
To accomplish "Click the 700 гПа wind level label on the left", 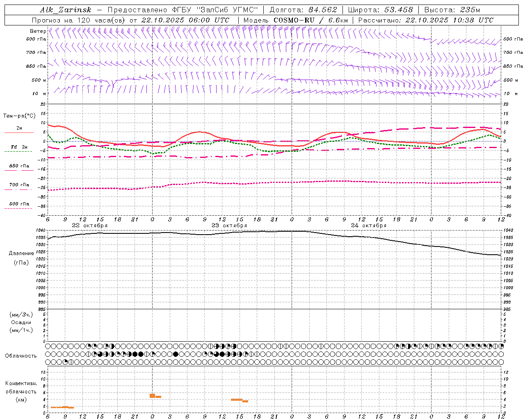I will tap(36, 52).
